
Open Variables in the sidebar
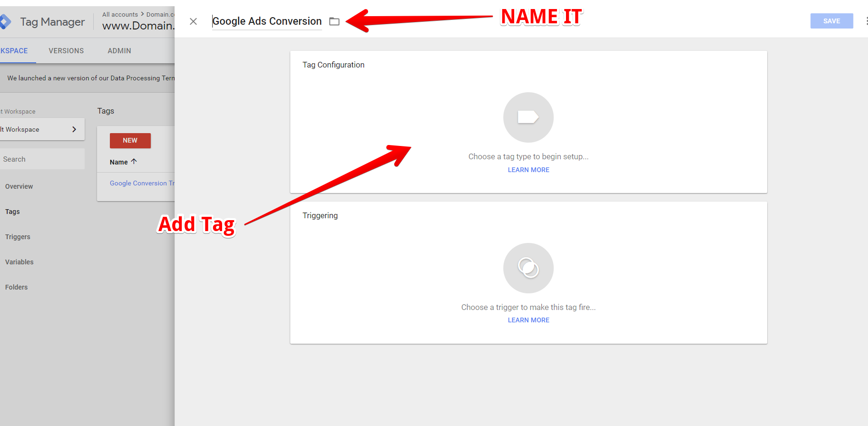[20, 262]
